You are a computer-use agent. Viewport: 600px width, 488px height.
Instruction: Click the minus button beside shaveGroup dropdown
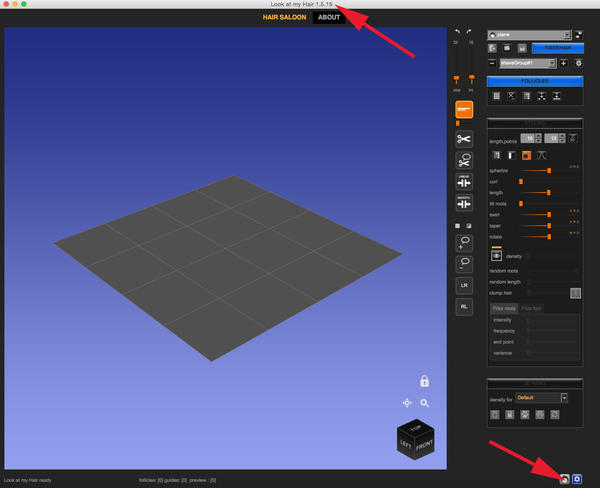click(x=492, y=63)
